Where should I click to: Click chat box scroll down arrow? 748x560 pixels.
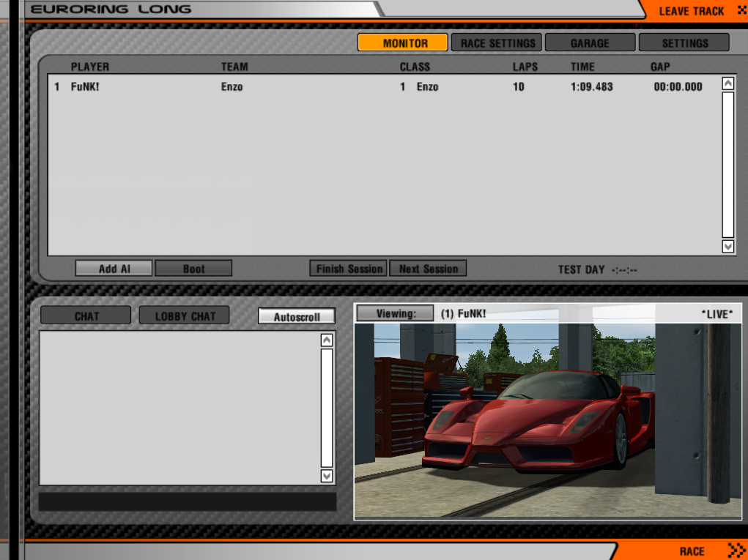coord(327,476)
